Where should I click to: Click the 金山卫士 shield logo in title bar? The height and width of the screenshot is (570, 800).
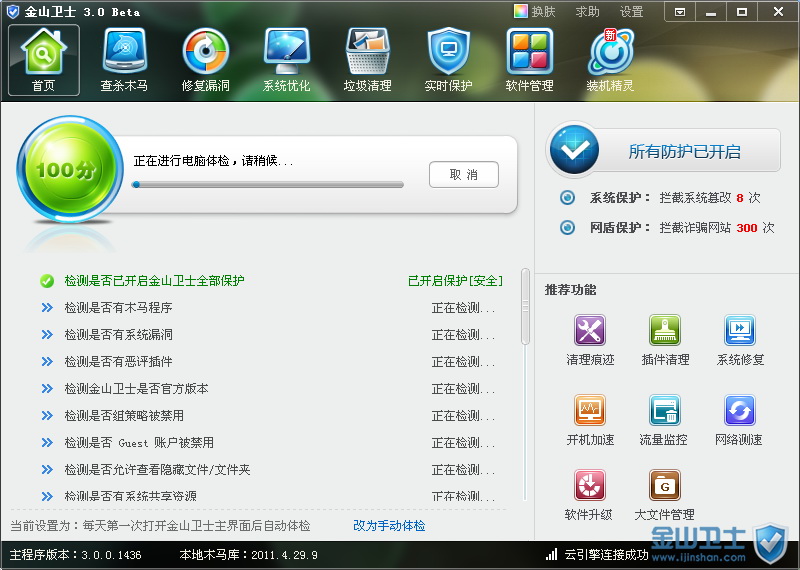pos(13,12)
